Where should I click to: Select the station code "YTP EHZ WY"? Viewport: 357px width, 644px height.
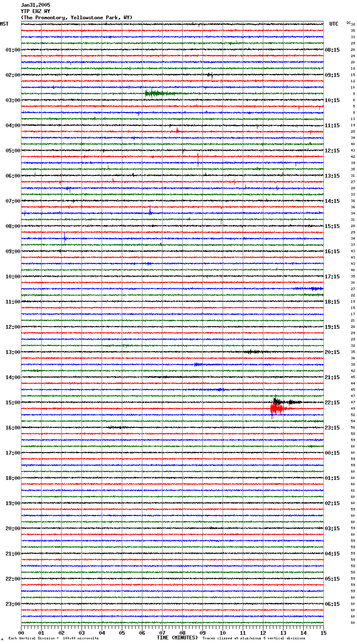pyautogui.click(x=35, y=11)
